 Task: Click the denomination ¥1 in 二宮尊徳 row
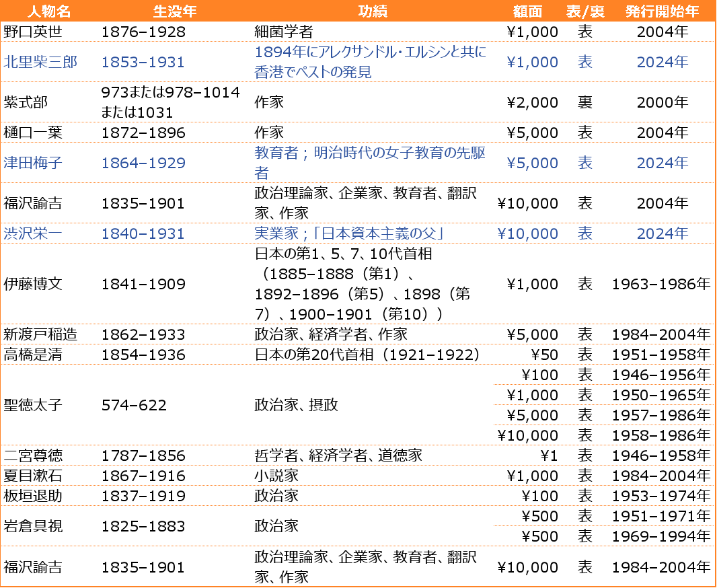click(x=549, y=455)
